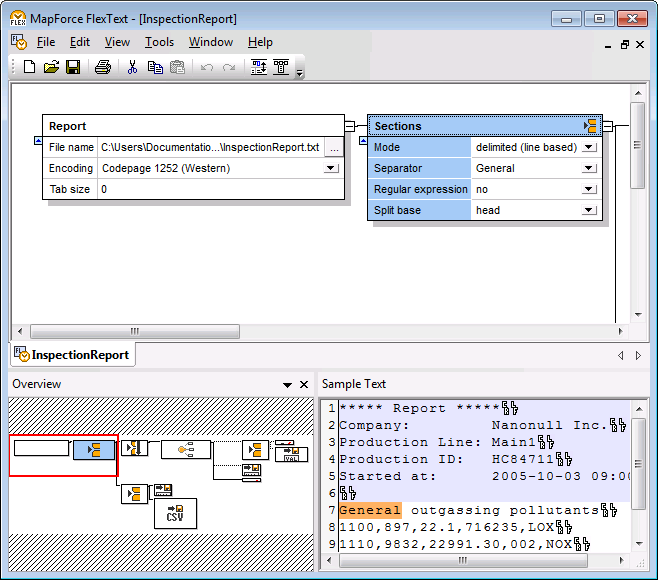Image resolution: width=658 pixels, height=580 pixels.
Task: Click the File name browse button
Action: (333, 147)
